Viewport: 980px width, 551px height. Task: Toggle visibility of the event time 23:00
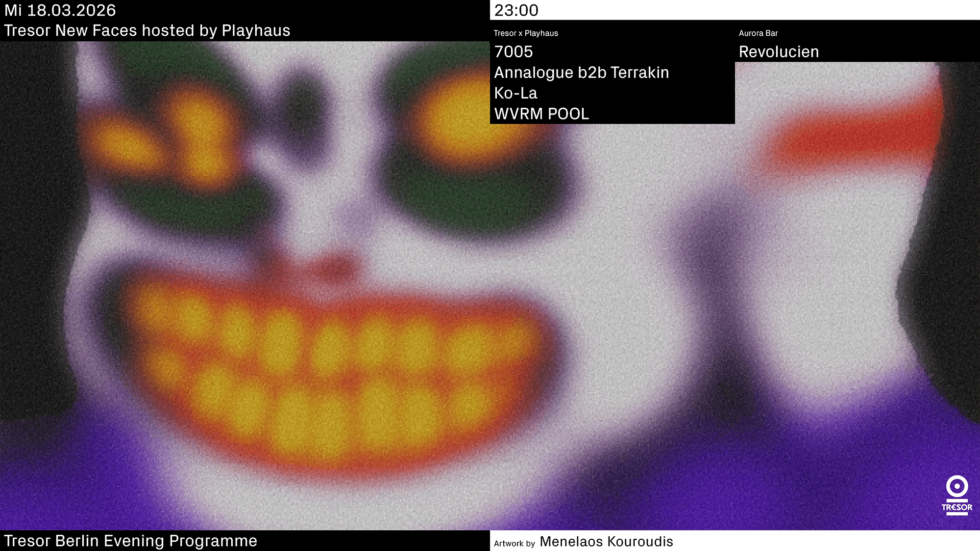pyautogui.click(x=517, y=9)
